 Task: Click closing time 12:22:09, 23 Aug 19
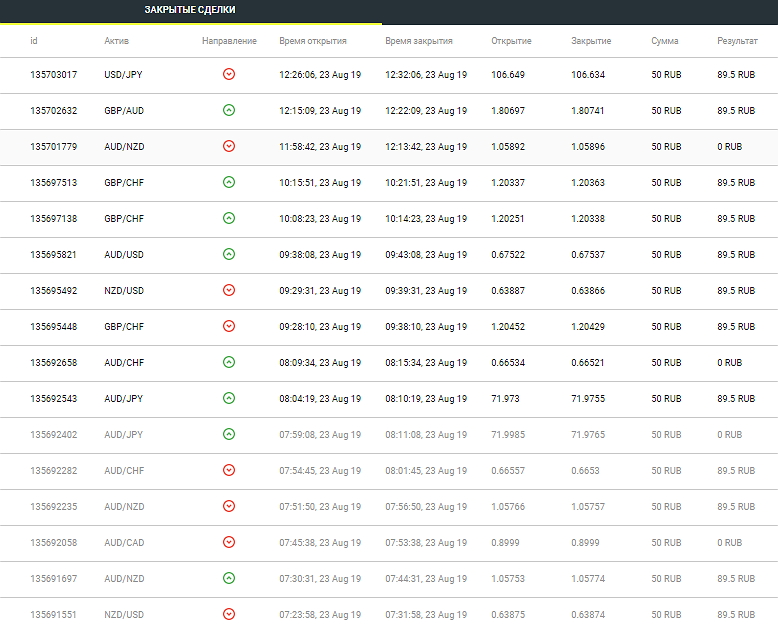click(426, 111)
